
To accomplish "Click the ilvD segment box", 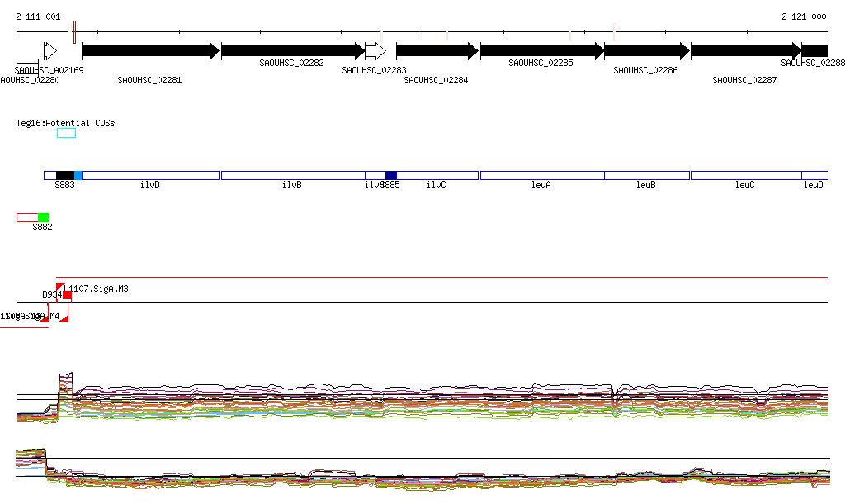I will pyautogui.click(x=150, y=175).
